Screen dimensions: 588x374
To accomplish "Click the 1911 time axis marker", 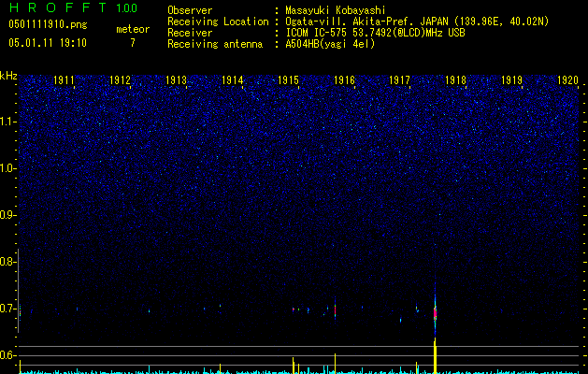I will click(x=65, y=80).
